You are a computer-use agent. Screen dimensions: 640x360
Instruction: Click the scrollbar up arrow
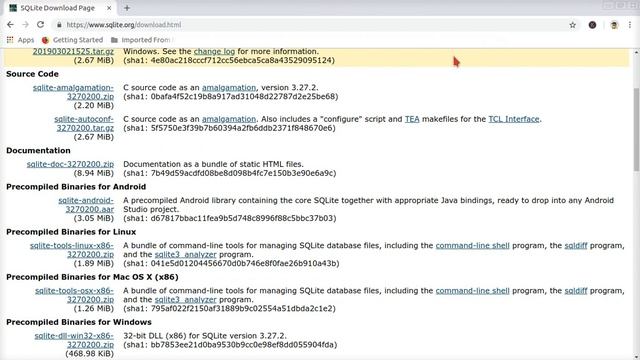point(636,52)
